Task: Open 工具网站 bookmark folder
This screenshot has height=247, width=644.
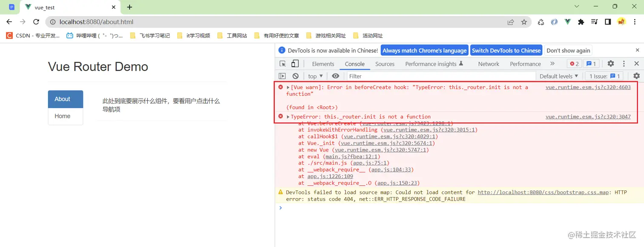Action: pyautogui.click(x=232, y=36)
